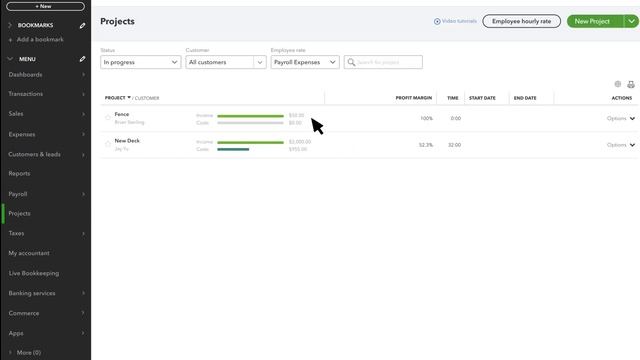Open Dashboards menu item
This screenshot has height=360, width=640.
[25, 75]
